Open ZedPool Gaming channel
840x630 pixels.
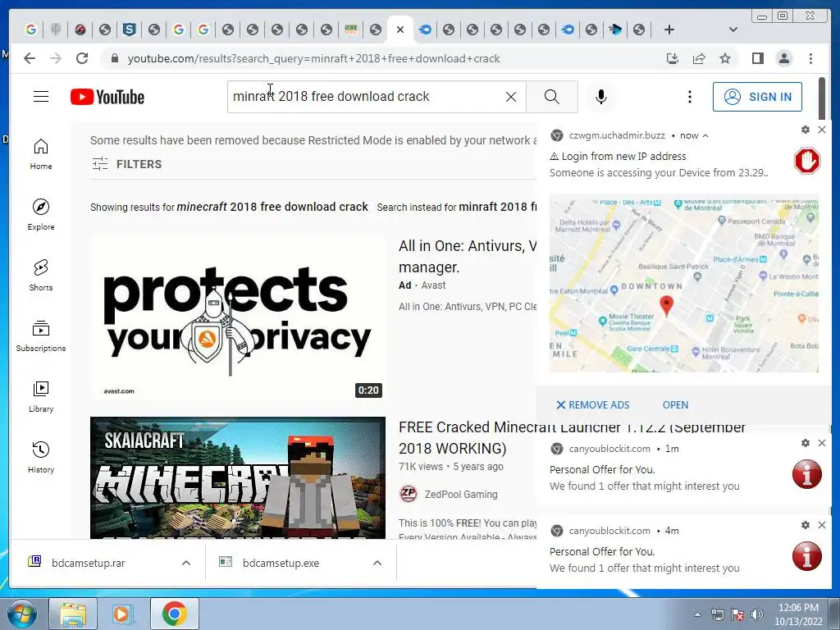461,494
